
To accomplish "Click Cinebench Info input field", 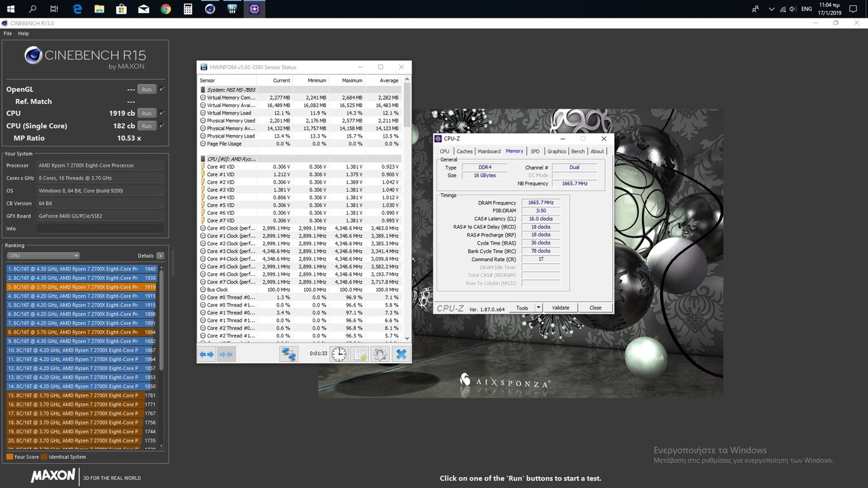I will point(100,228).
